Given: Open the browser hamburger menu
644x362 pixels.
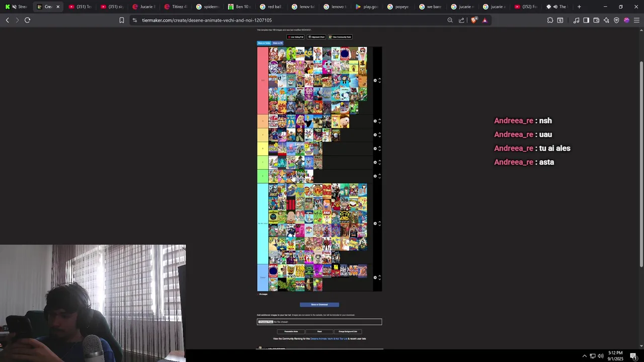Looking at the screenshot, I should (x=636, y=20).
